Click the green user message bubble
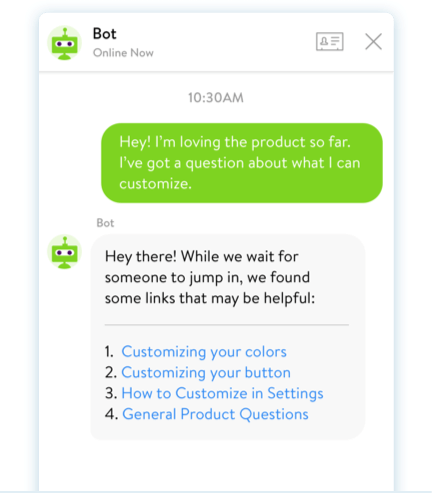The height and width of the screenshot is (493, 432). 242,163
